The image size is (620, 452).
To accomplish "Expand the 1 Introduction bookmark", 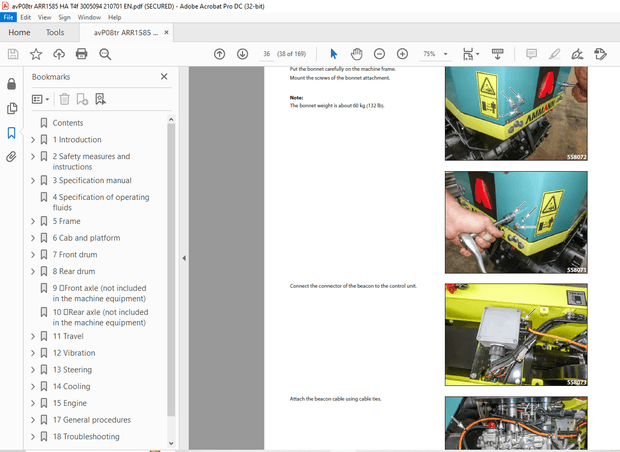I will coord(33,140).
